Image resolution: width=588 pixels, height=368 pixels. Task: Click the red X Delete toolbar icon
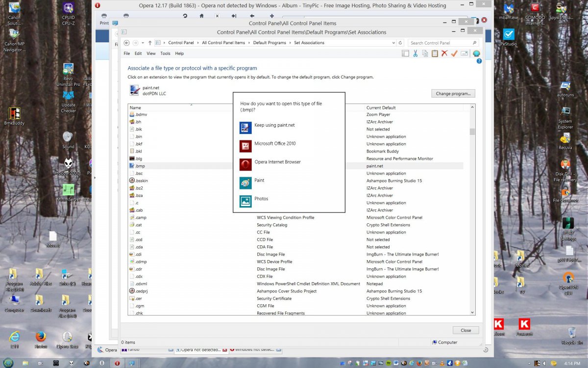(x=444, y=53)
